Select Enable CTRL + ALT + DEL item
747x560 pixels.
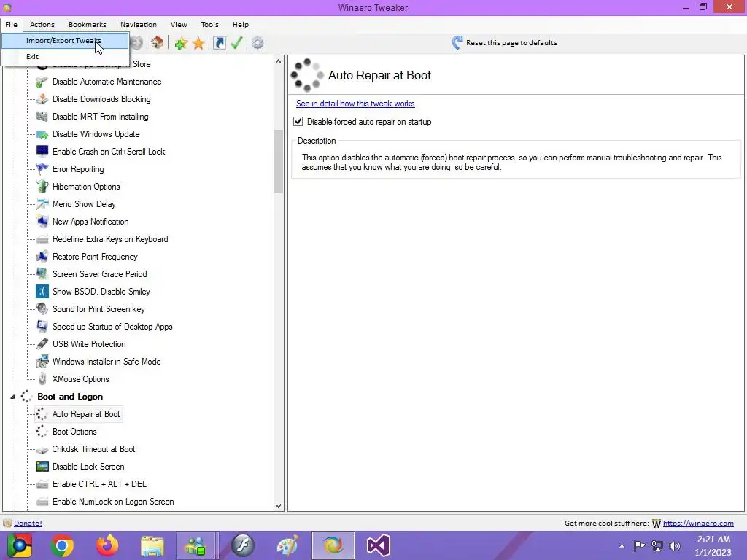click(x=99, y=484)
